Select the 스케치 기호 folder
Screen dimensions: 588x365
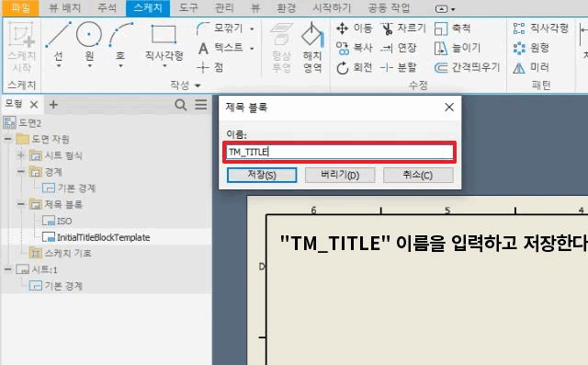[x=61, y=253]
